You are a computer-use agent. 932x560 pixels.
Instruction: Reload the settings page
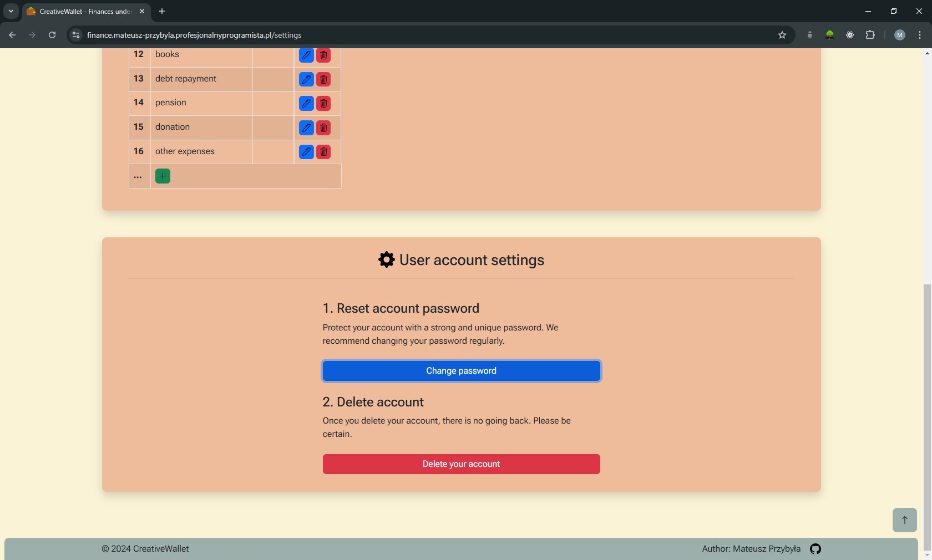point(52,35)
